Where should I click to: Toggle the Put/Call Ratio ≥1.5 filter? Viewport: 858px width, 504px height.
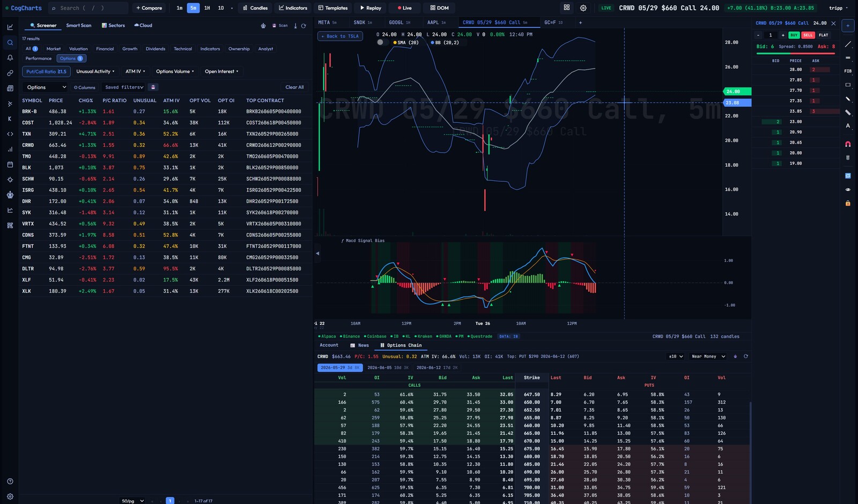coord(46,71)
